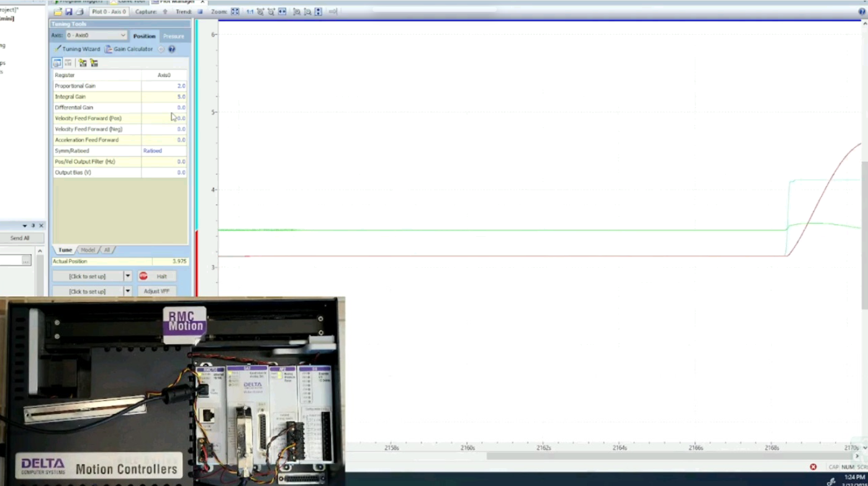Select the Model tab

[88, 250]
